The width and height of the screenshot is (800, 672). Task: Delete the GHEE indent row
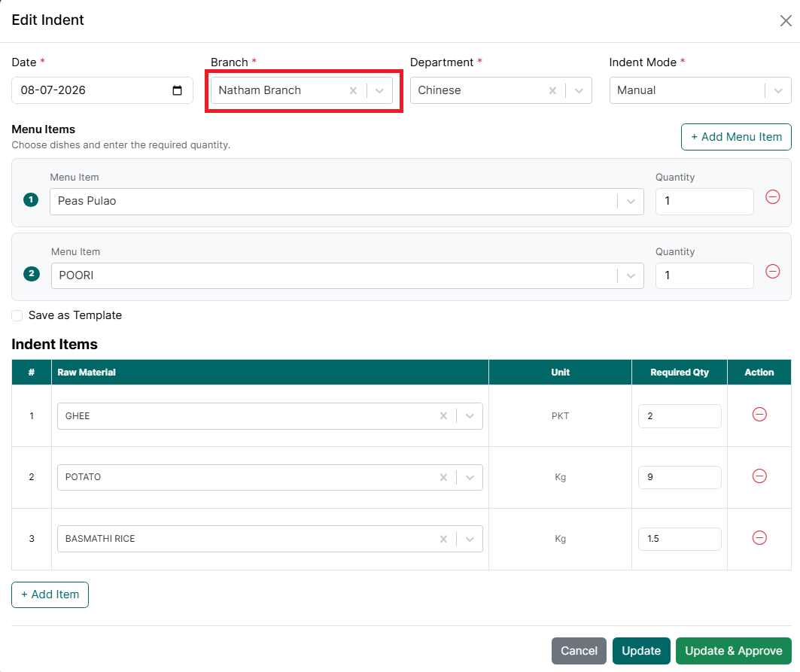[x=759, y=415]
